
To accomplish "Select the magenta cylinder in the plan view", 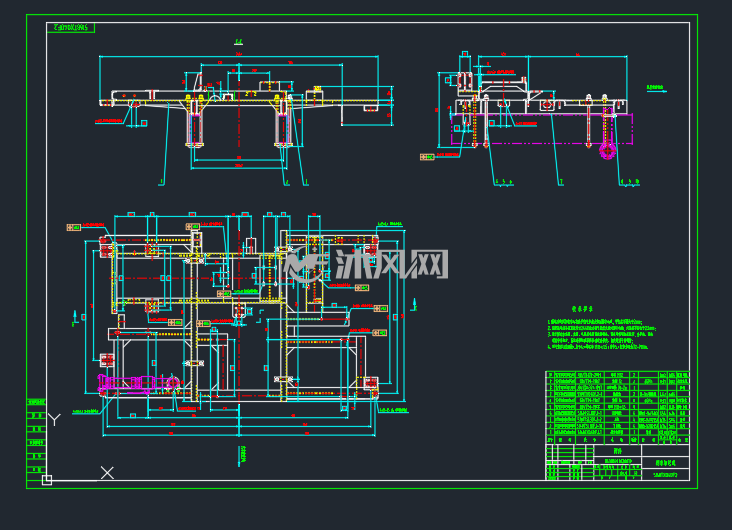I will tap(139, 383).
